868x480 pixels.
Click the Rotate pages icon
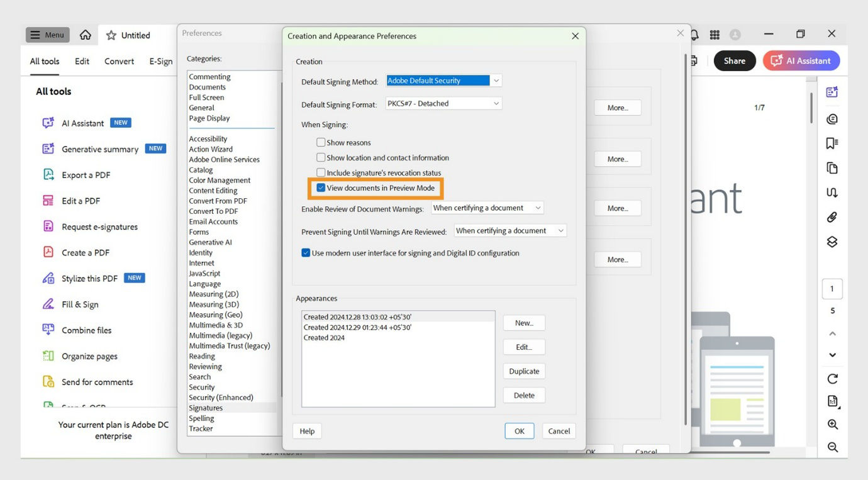point(832,378)
